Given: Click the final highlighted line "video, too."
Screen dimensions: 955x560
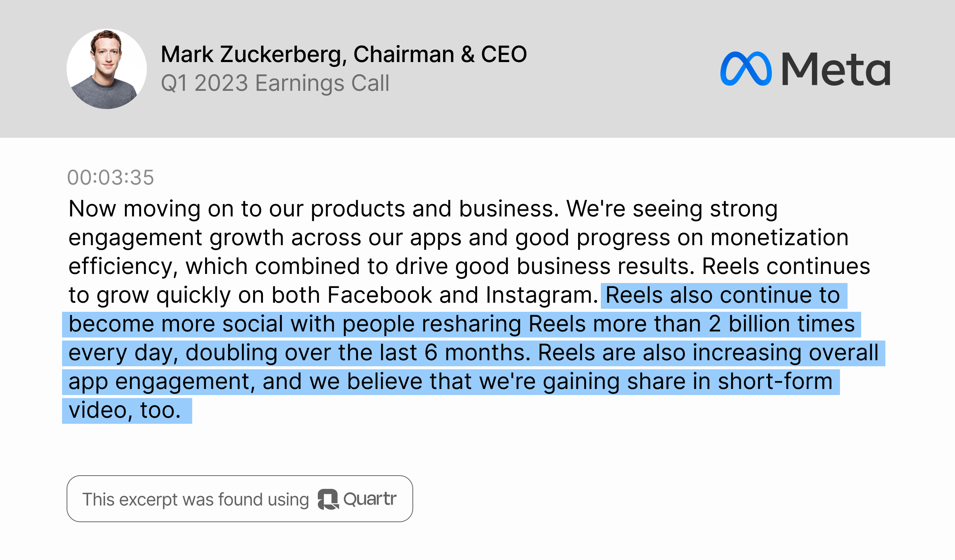Looking at the screenshot, I should click(x=125, y=410).
